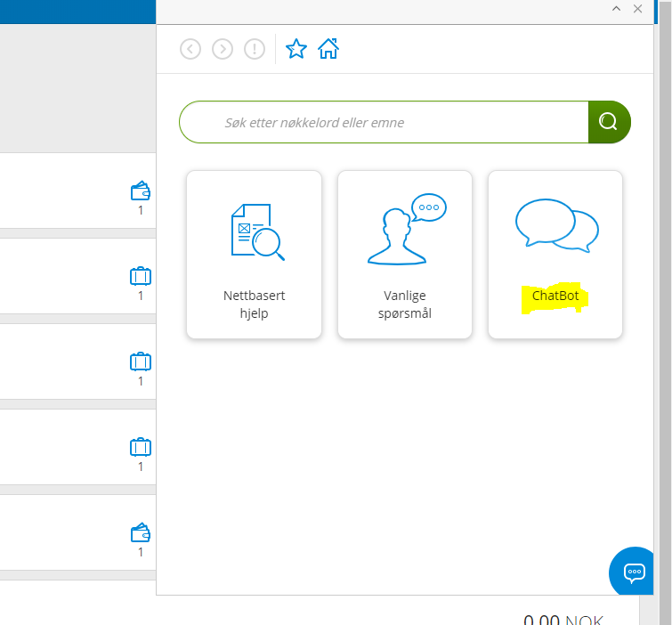Collapse the help panel with the chevron up
672x625 pixels.
pyautogui.click(x=616, y=9)
